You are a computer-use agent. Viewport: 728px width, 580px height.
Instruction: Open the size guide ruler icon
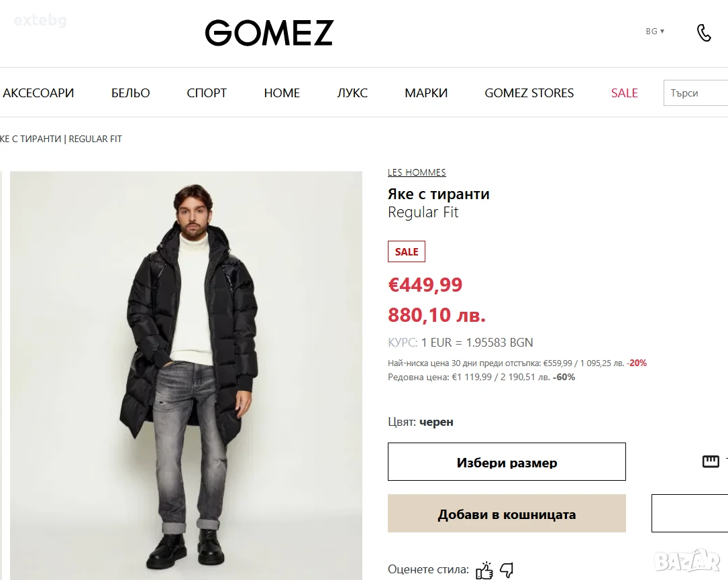pyautogui.click(x=711, y=461)
